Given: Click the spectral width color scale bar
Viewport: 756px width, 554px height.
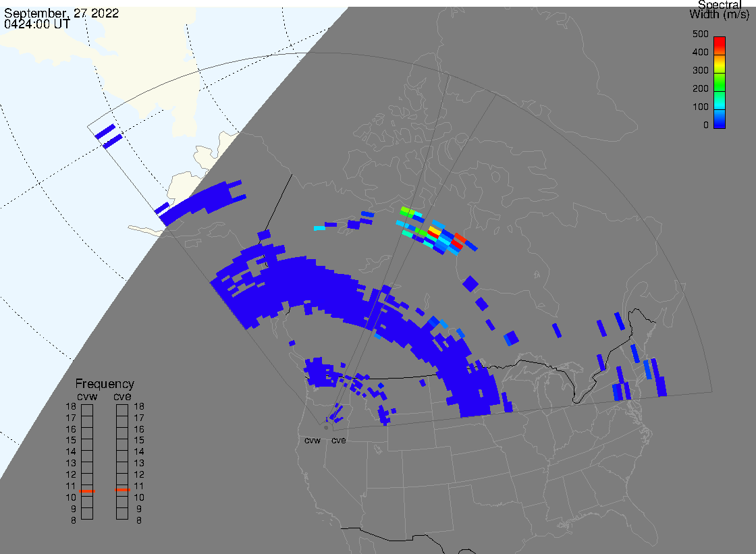Looking at the screenshot, I should [720, 82].
